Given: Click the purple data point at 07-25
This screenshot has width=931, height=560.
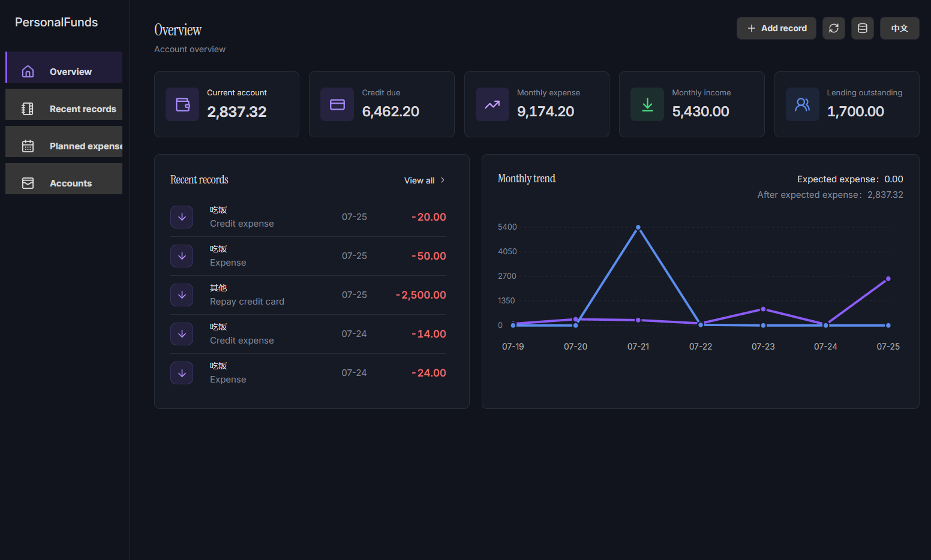Looking at the screenshot, I should coord(888,279).
